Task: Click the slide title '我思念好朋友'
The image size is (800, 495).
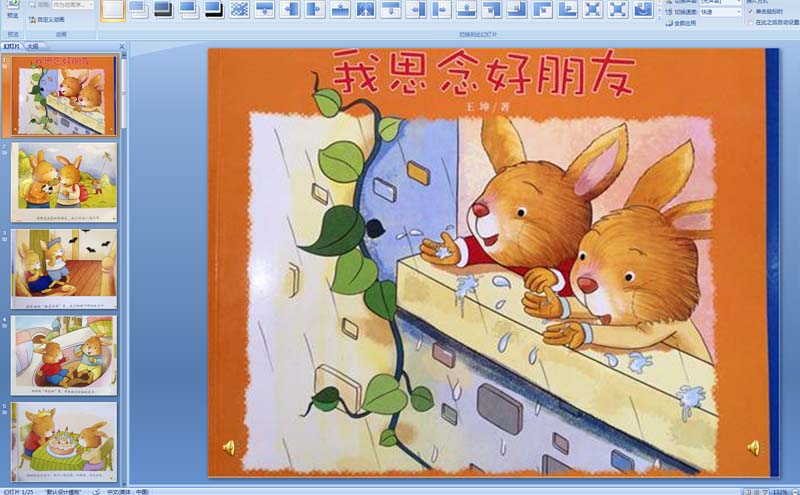Action: click(x=484, y=73)
